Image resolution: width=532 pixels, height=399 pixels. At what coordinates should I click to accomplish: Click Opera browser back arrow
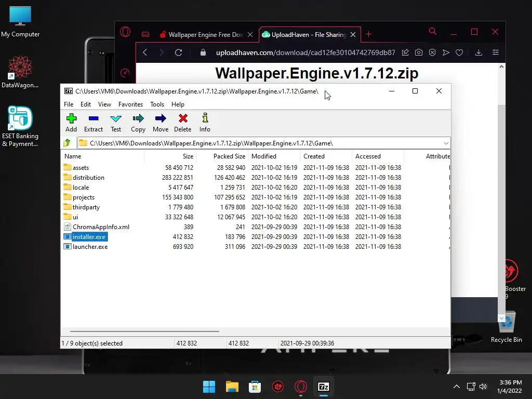pos(145,52)
